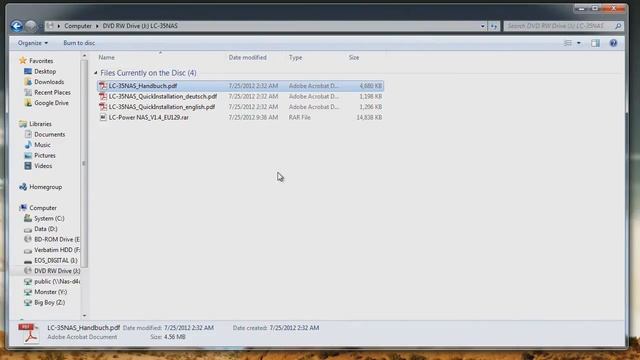
Task: Open Downloads folder in sidebar
Action: [49, 82]
